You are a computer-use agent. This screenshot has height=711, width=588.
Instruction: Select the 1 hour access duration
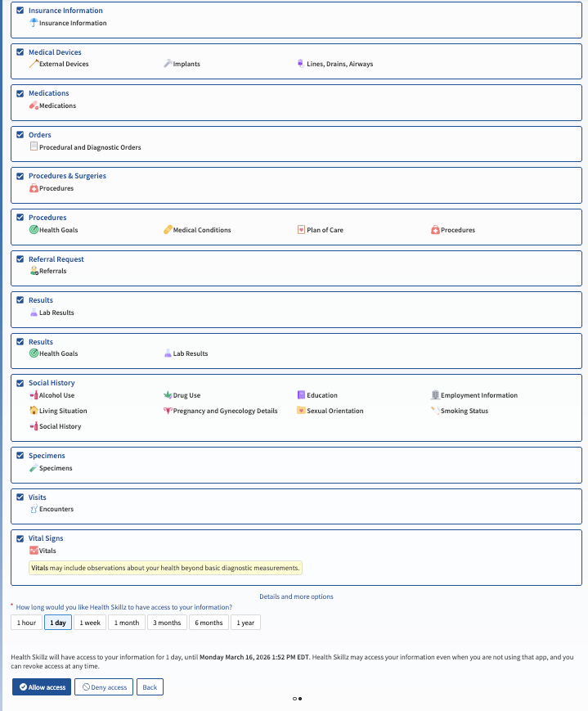pos(26,623)
